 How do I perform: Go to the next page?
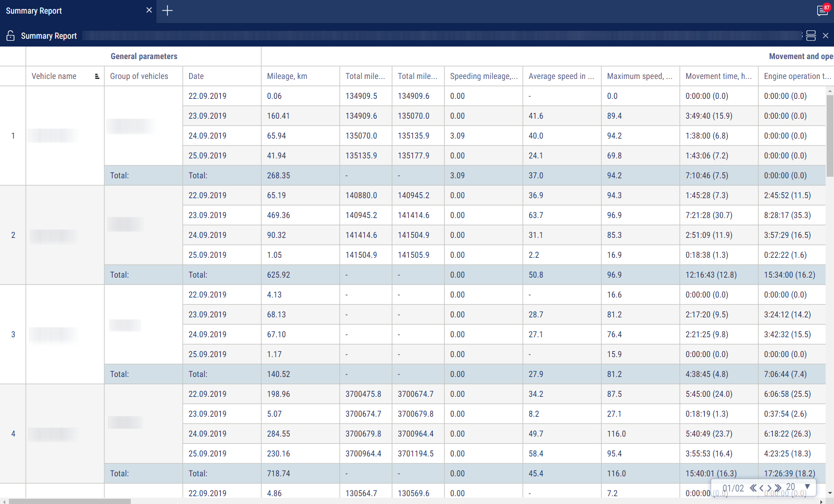(x=769, y=488)
